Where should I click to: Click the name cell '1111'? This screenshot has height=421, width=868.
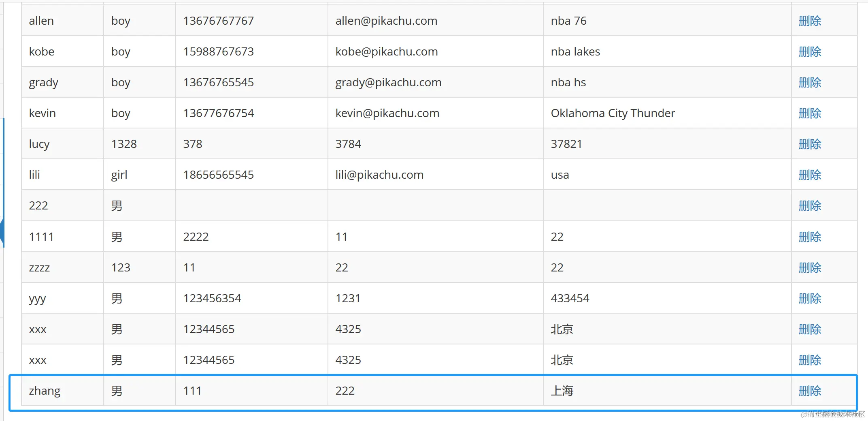[41, 237]
